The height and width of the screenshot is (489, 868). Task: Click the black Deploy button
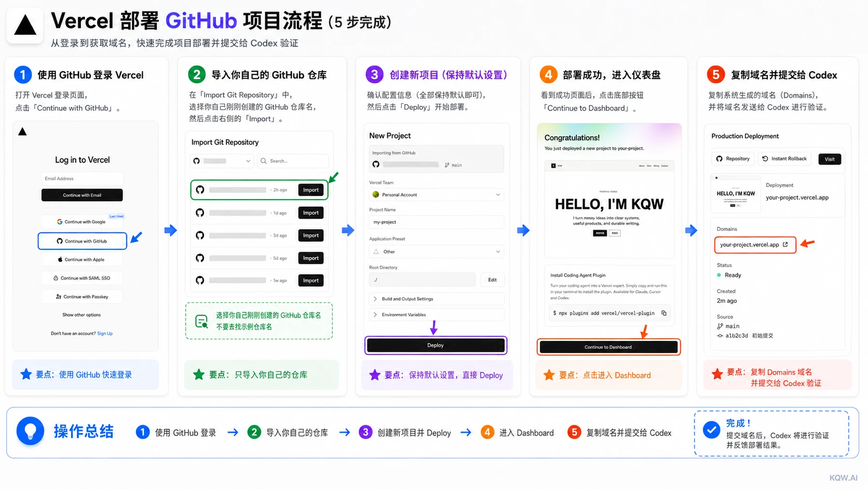point(436,345)
